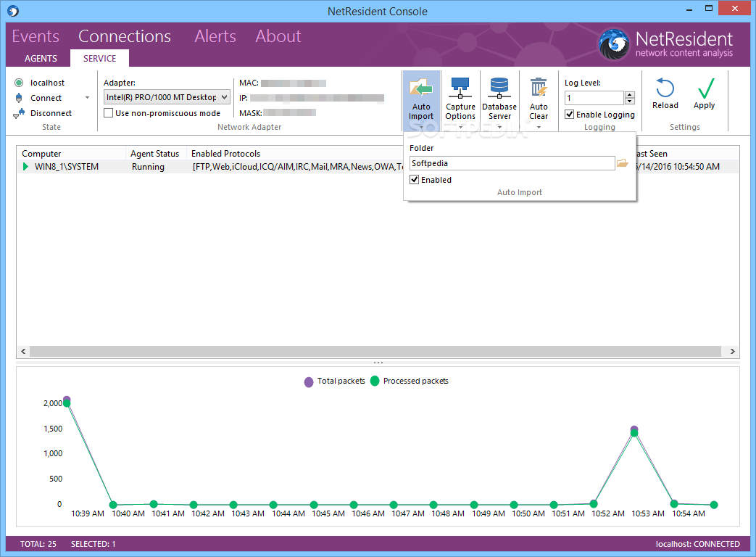The width and height of the screenshot is (756, 557).
Task: Open Capture Options settings
Action: [460, 99]
